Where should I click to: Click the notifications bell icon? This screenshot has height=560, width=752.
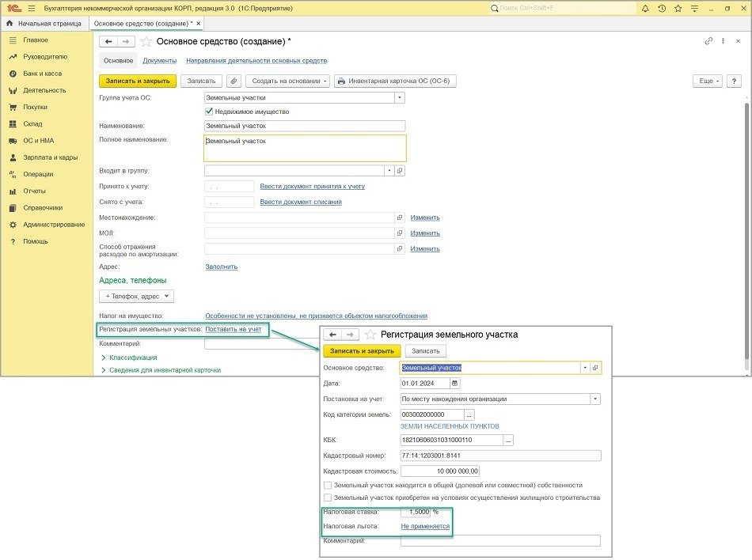(645, 8)
